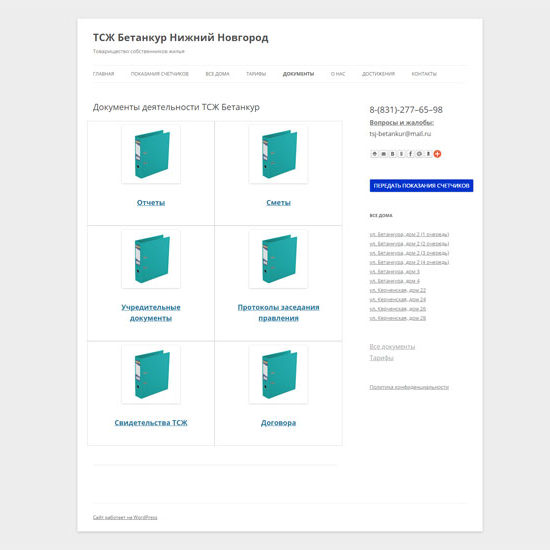Open the Политика конфиденциальности link
This screenshot has height=550, width=550.
coord(409,387)
